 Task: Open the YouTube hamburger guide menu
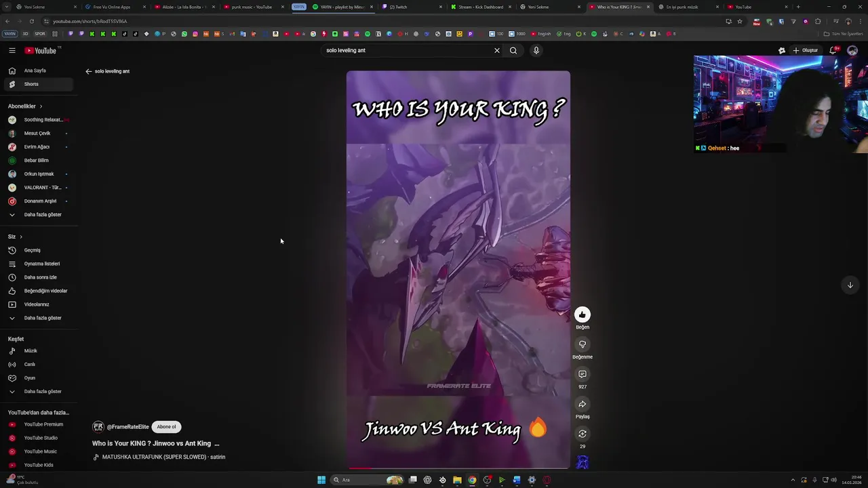point(12,50)
